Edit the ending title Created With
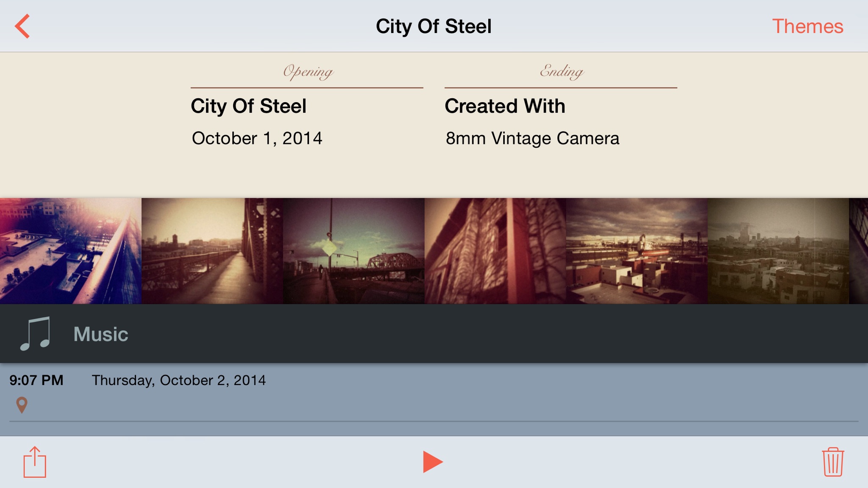 [505, 106]
